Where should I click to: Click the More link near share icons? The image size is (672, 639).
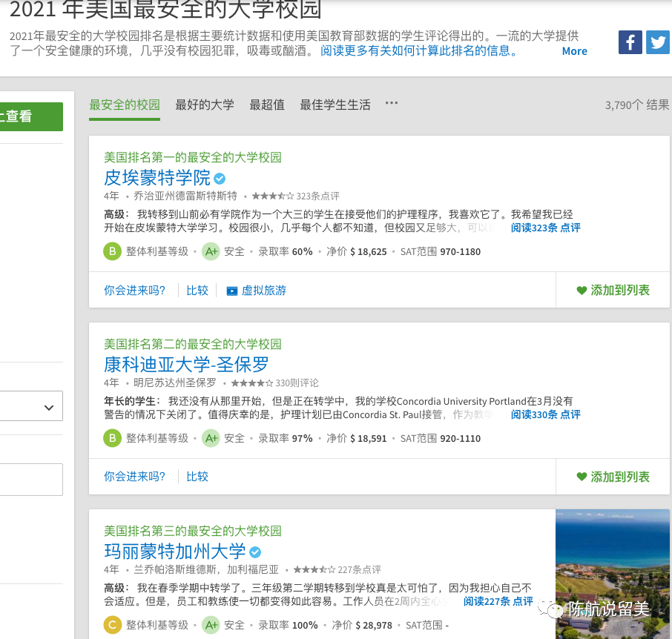(x=574, y=51)
